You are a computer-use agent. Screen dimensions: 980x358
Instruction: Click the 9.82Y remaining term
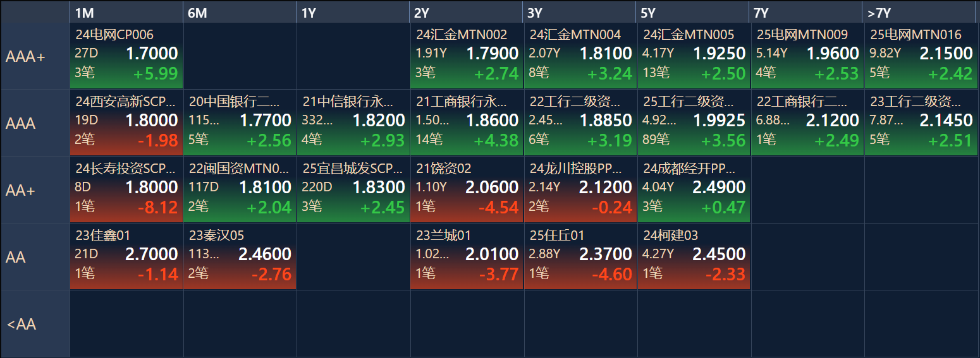[x=885, y=54]
